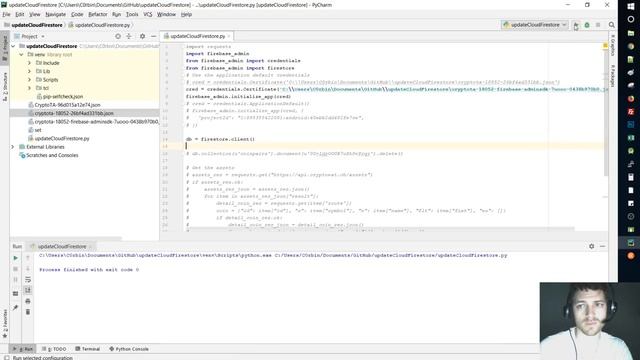Toggle scroll to end in Run console
Image resolution: width=640 pixels, height=360 pixels.
pos(28,290)
